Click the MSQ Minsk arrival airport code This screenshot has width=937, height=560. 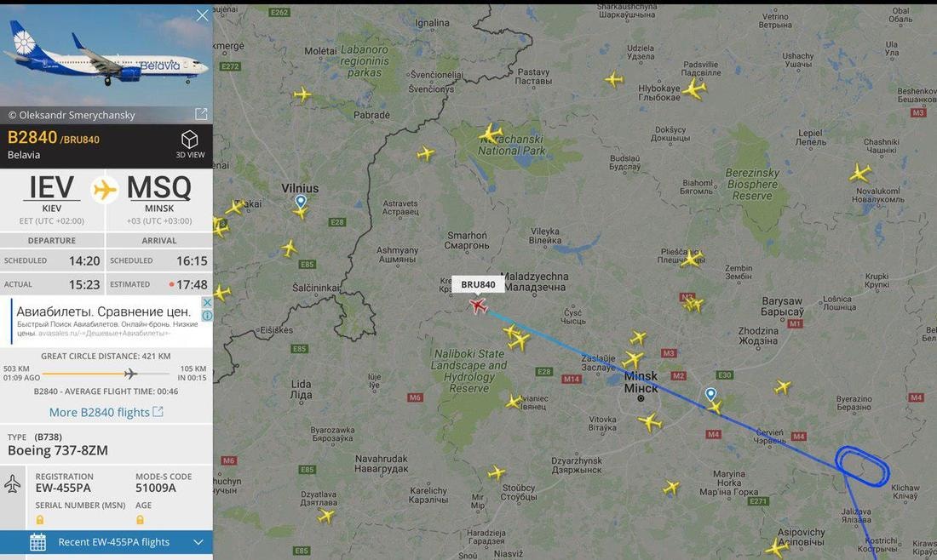coord(159,187)
